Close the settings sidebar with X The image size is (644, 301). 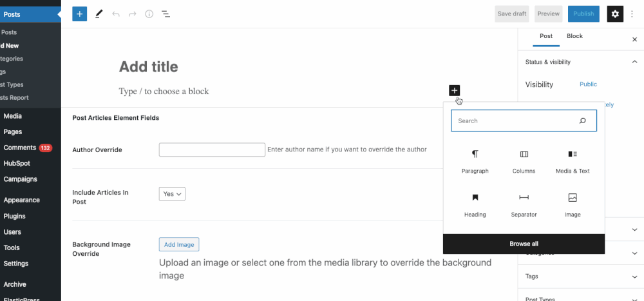pyautogui.click(x=634, y=39)
